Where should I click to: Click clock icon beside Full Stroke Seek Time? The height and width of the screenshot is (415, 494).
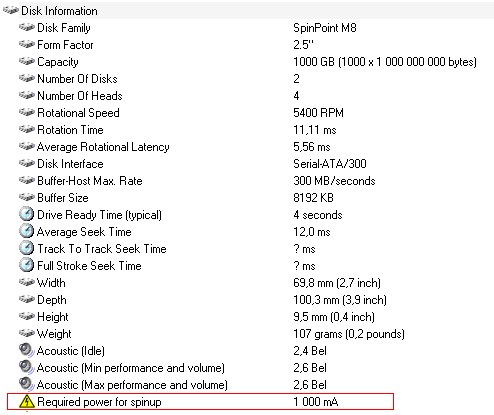pyautogui.click(x=27, y=265)
